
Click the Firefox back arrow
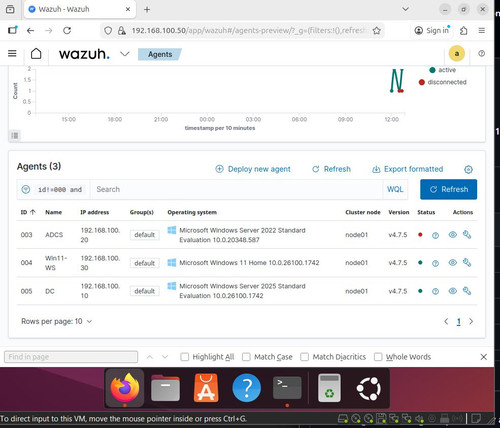coord(30,31)
